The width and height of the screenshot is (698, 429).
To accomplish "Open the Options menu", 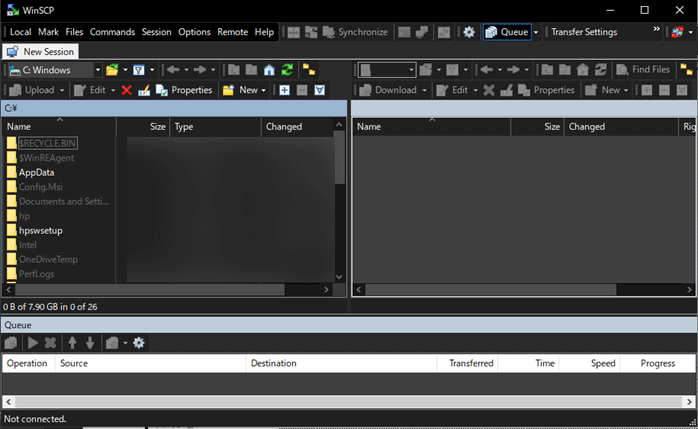I will pos(195,32).
